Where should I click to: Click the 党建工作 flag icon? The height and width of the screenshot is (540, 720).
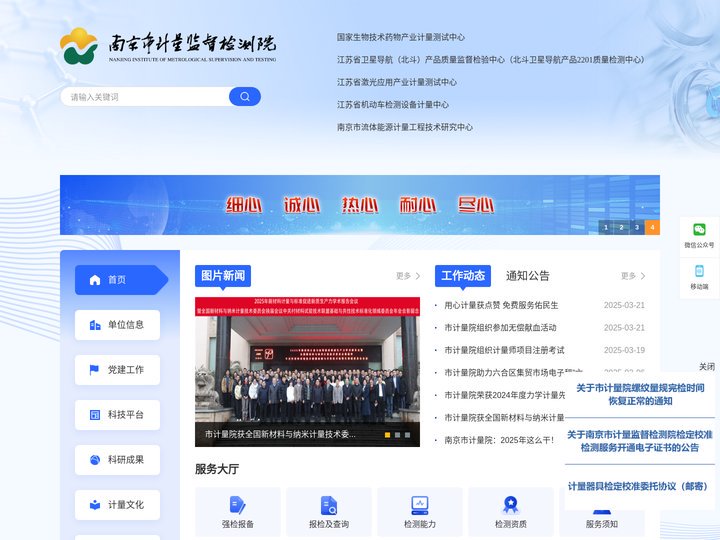click(94, 370)
